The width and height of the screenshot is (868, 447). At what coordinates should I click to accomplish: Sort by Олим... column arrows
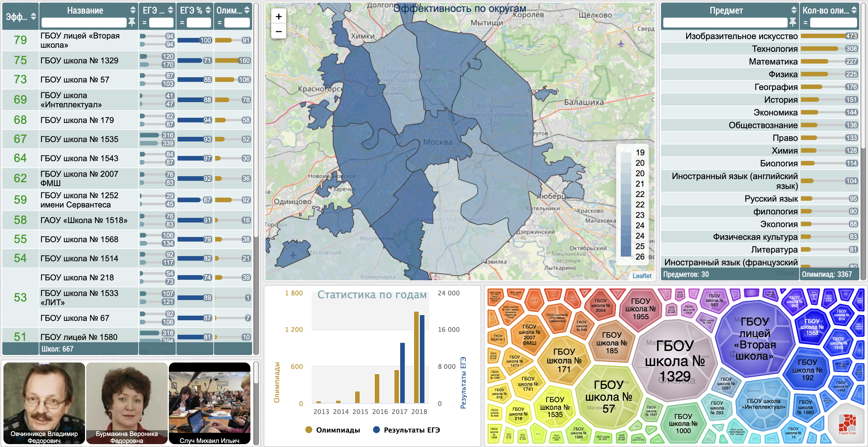[247, 10]
